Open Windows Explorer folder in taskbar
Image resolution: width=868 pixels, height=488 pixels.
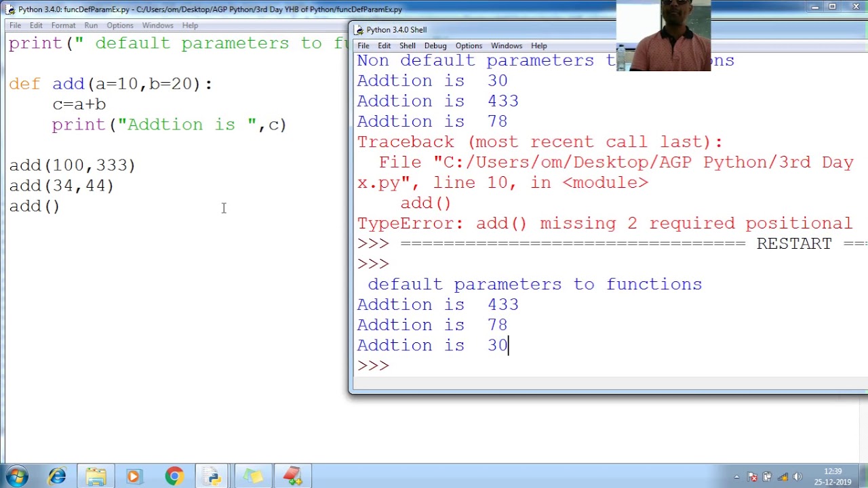point(96,476)
